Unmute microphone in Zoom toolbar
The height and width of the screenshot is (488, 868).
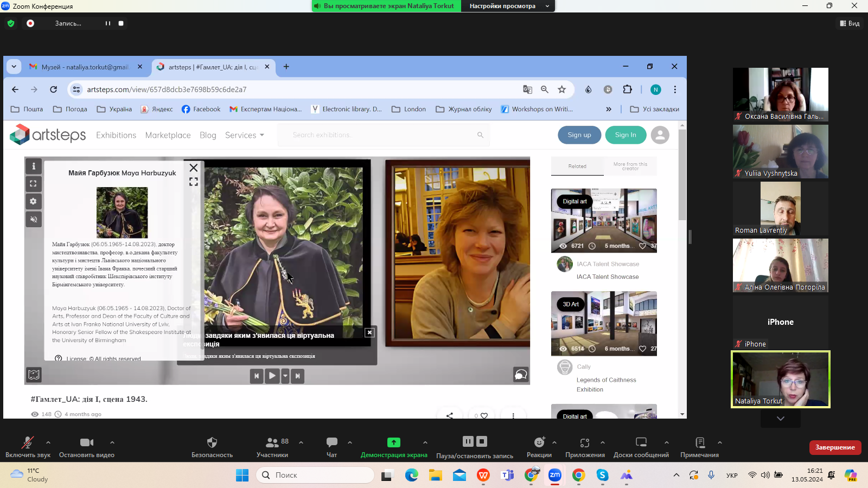click(28, 447)
